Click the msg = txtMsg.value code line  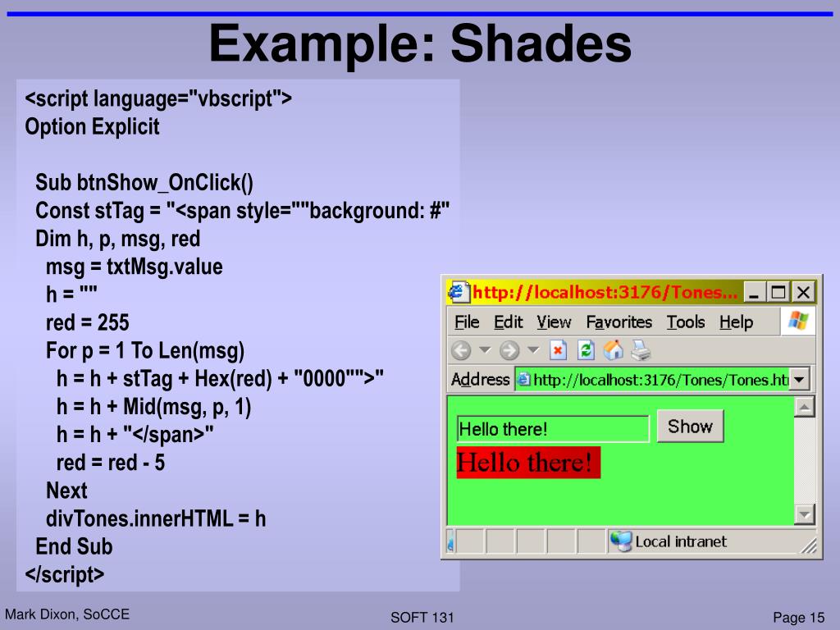tap(135, 267)
